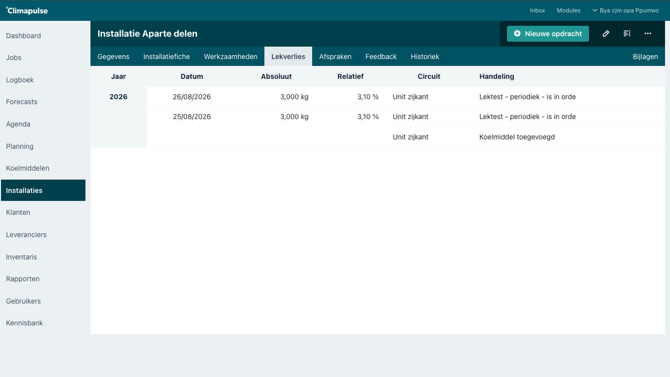
Task: Open Agenda in sidebar
Action: coord(43,124)
